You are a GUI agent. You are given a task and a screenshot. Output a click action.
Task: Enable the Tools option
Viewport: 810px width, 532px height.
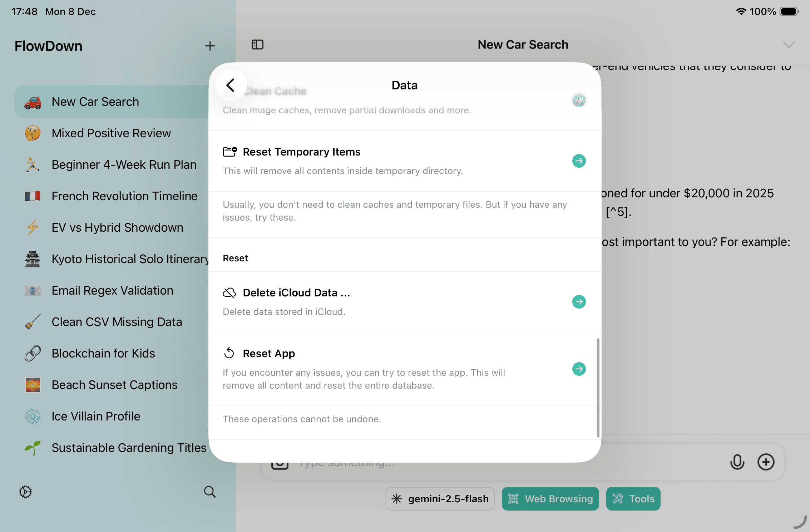633,499
